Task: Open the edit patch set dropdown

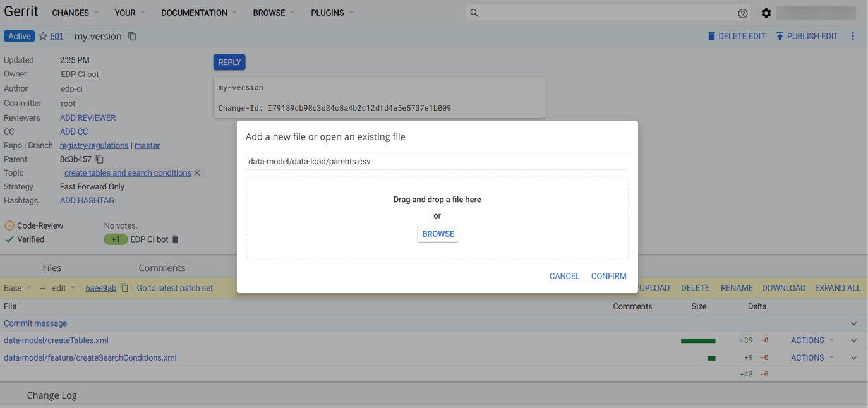Action: [x=64, y=287]
